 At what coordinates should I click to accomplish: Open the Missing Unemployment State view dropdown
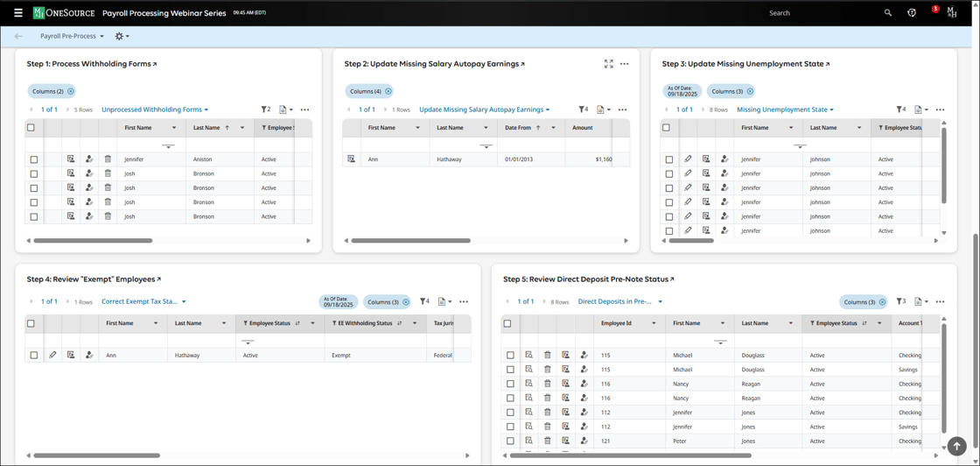point(785,109)
